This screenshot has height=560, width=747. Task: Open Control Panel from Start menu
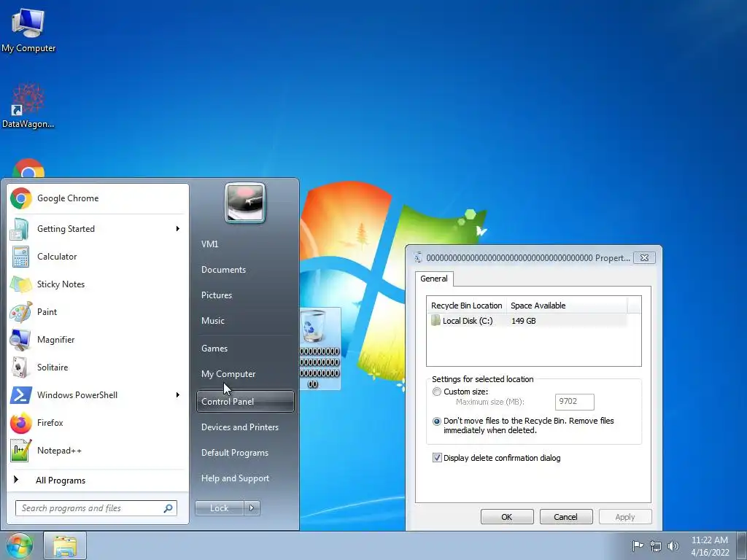245,402
